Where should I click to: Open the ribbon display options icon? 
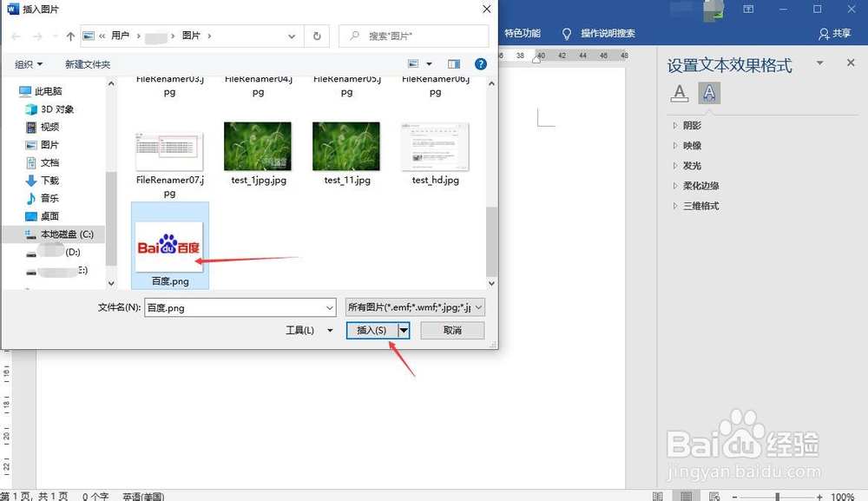tap(748, 9)
